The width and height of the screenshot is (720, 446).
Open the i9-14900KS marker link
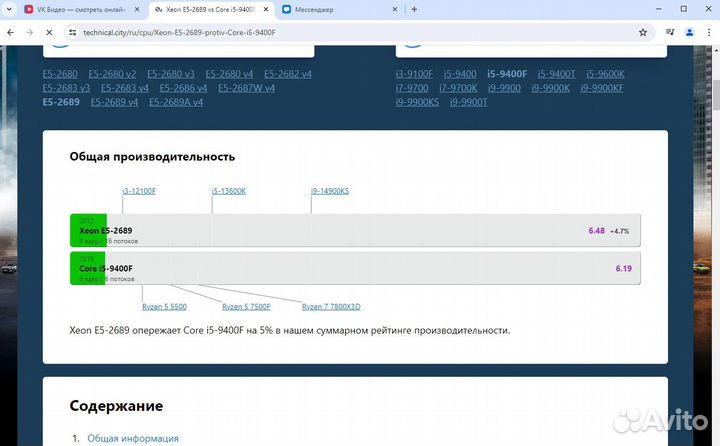click(330, 191)
